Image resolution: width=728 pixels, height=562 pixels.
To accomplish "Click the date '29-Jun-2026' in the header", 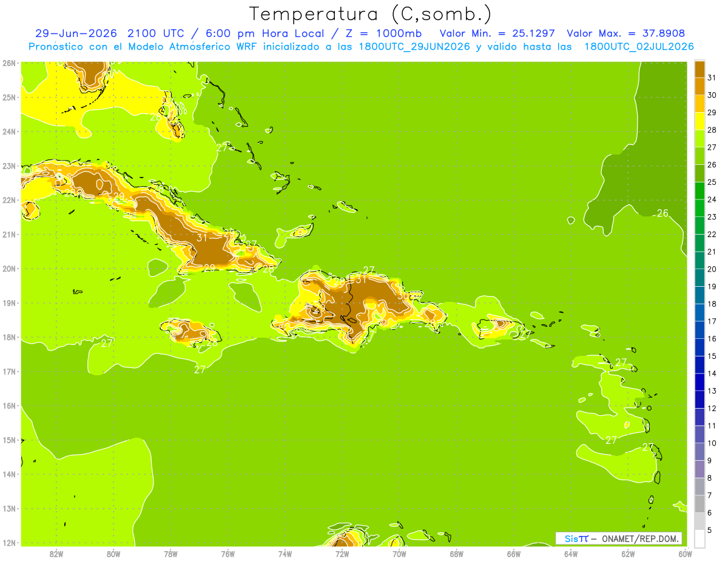I will pos(76,33).
